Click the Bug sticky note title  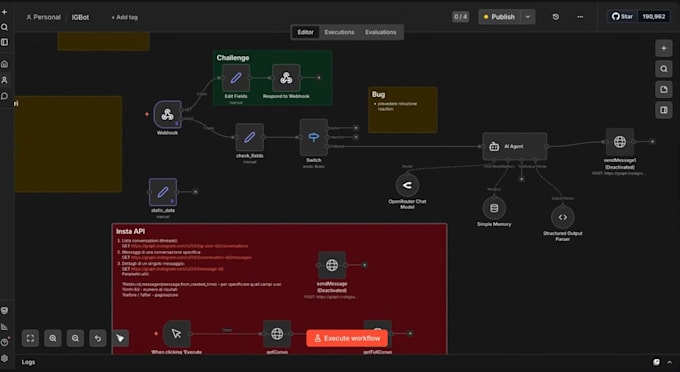coord(378,94)
